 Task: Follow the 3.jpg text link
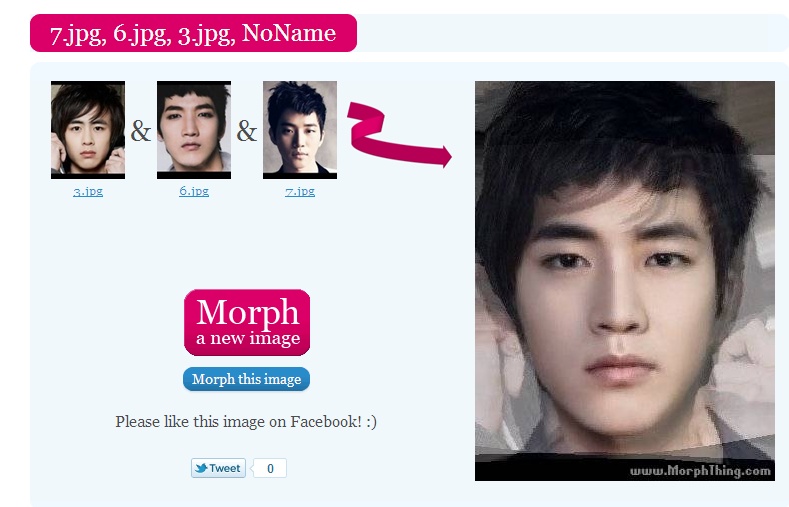pos(88,191)
